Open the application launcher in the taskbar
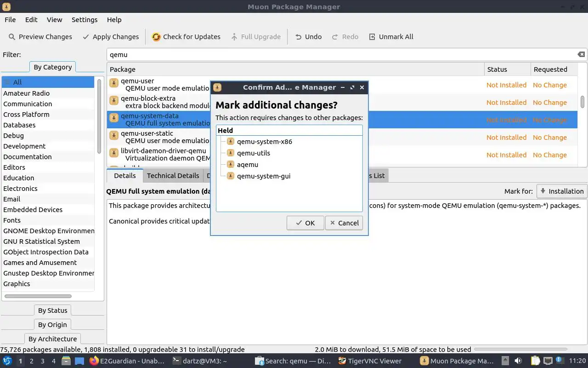The height and width of the screenshot is (368, 588). click(7, 361)
